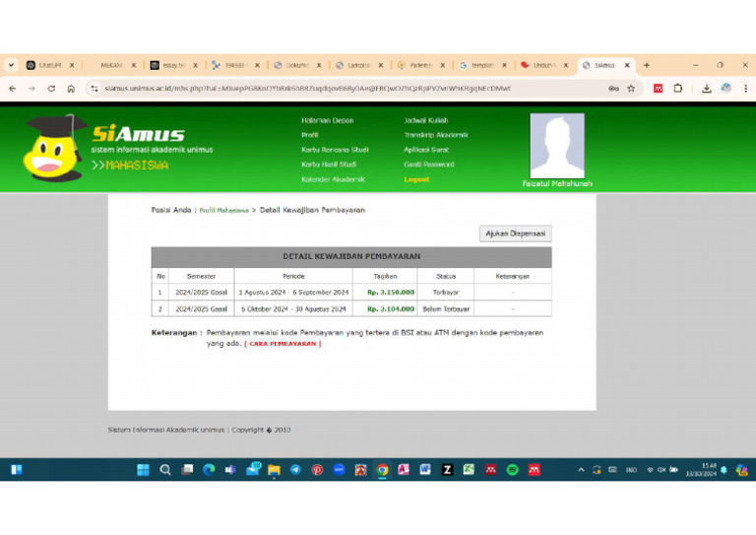The image size is (756, 535).
Task: Click the Ajukan Dispensasi button
Action: pos(516,234)
